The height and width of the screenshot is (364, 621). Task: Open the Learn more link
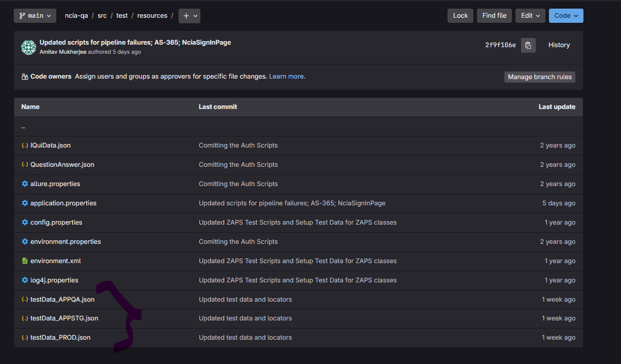[x=287, y=77]
